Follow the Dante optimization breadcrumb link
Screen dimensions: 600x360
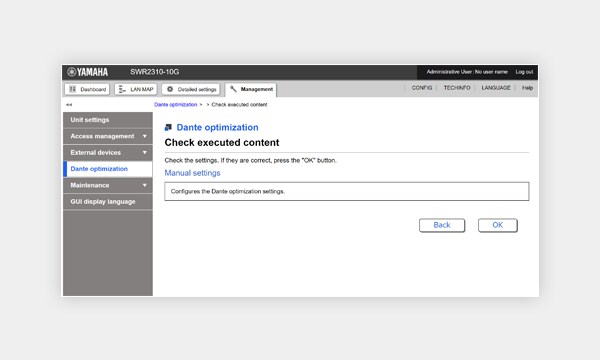(176, 104)
